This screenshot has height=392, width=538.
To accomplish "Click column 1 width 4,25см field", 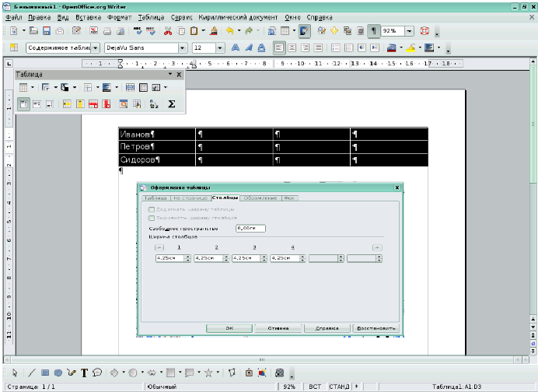I will [173, 258].
